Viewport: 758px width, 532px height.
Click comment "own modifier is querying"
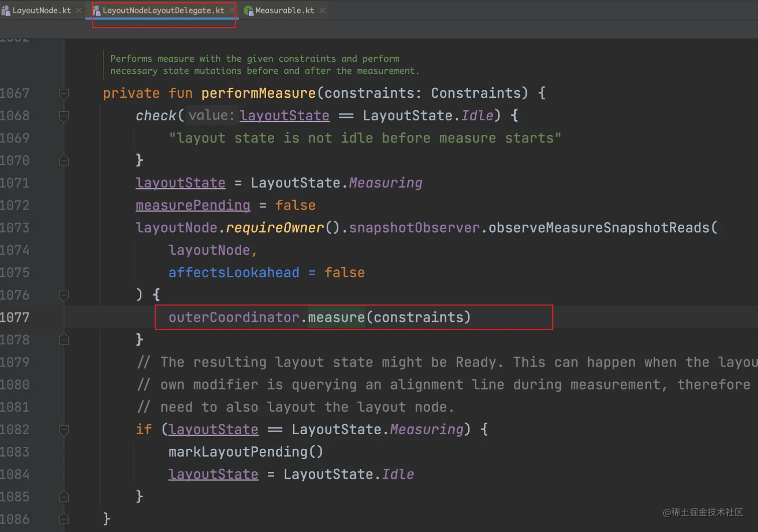(444, 385)
